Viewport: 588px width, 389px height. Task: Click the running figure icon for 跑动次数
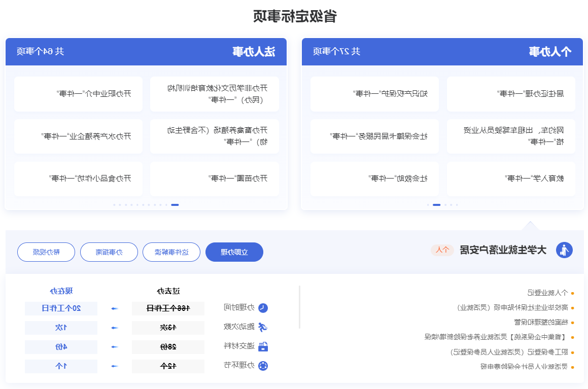[x=263, y=327]
